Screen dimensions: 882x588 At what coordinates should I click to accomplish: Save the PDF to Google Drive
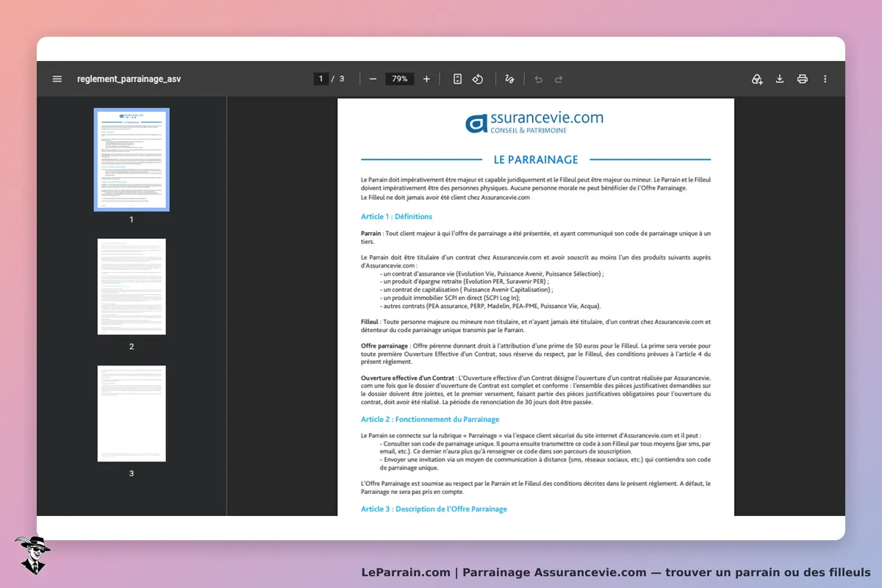(757, 79)
